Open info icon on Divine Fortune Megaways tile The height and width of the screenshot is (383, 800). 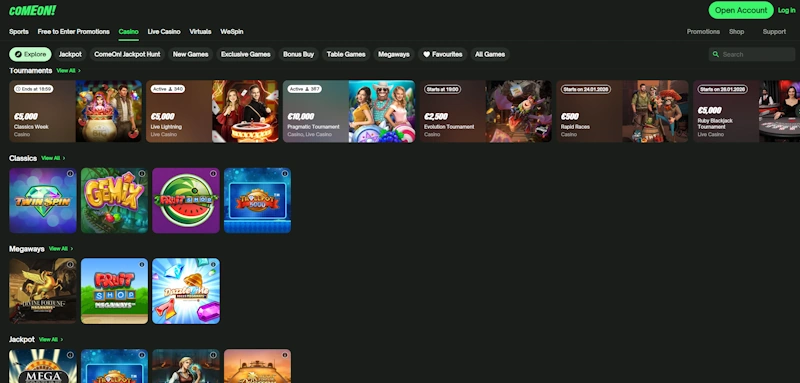click(70, 264)
